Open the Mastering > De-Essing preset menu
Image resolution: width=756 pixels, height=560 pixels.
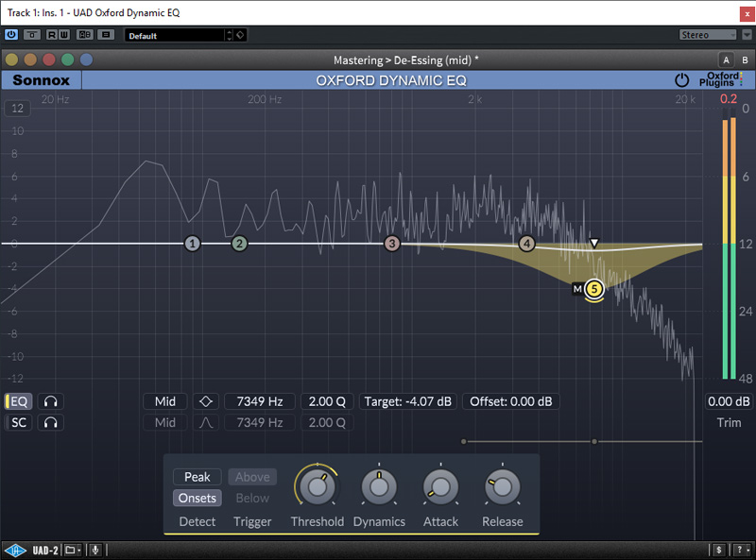click(405, 59)
